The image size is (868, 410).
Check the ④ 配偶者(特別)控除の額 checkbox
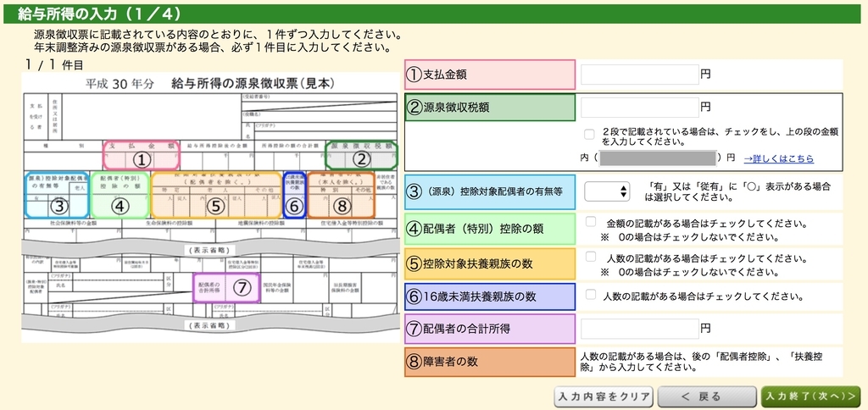point(591,222)
